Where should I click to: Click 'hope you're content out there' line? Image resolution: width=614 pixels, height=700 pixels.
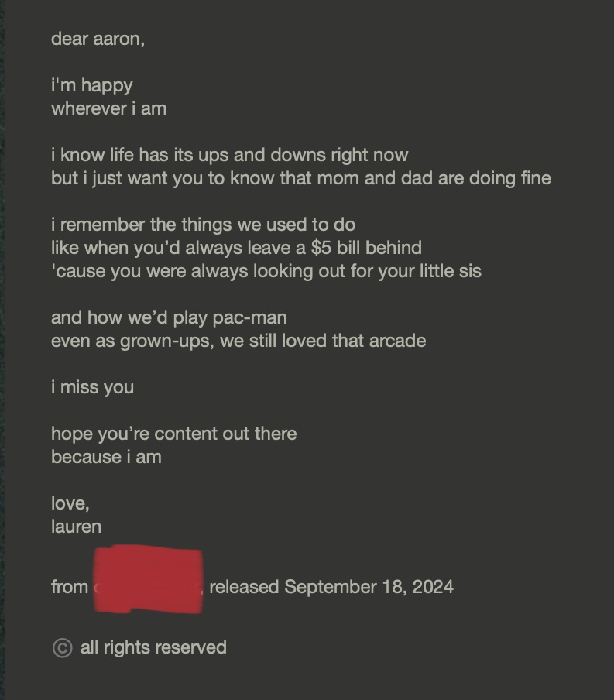pyautogui.click(x=173, y=434)
